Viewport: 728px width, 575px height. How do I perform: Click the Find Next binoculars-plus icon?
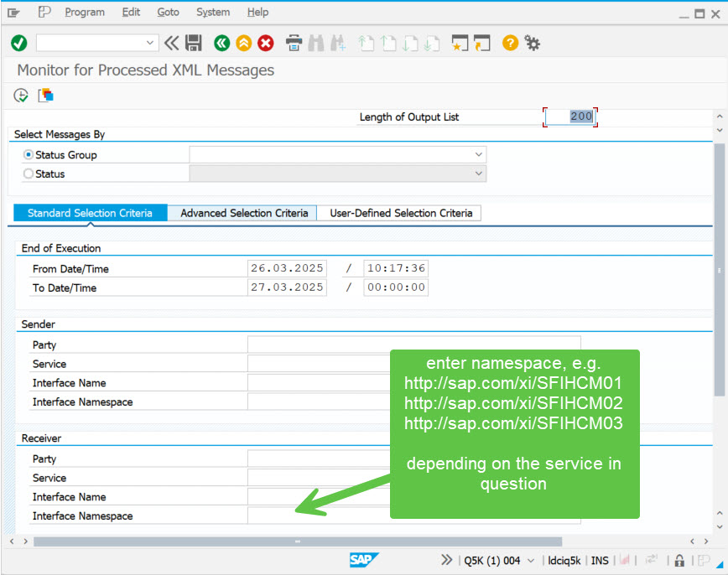(x=338, y=43)
